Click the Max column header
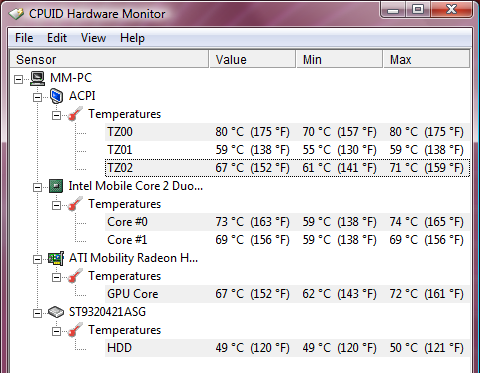Screen dimensions: 480x373 click(x=427, y=59)
